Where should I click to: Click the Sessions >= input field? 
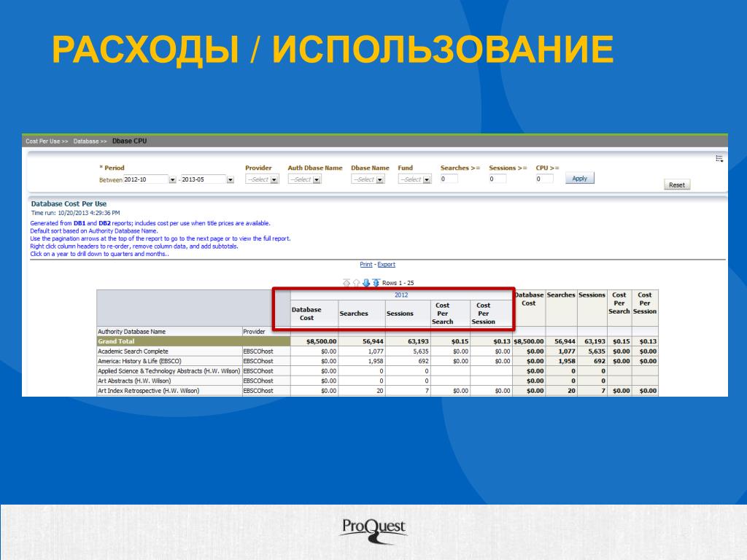point(498,179)
